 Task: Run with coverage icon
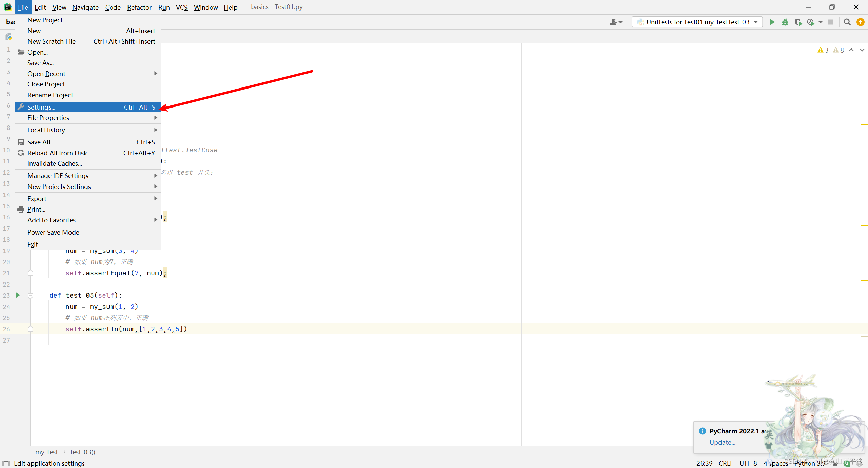[x=798, y=22]
